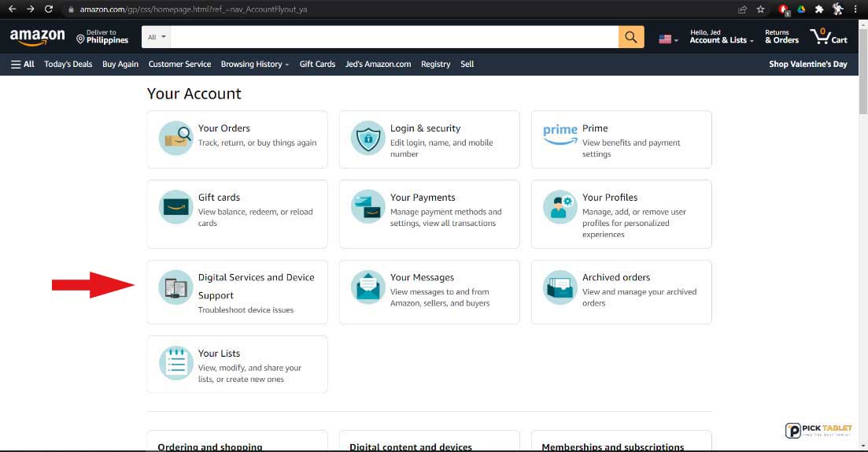Click inside the Amazon search field
The height and width of the screenshot is (452, 868).
pos(394,37)
